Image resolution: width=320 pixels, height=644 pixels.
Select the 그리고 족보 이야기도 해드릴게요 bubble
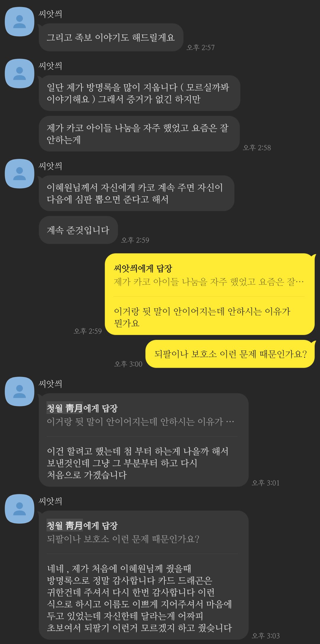click(111, 37)
